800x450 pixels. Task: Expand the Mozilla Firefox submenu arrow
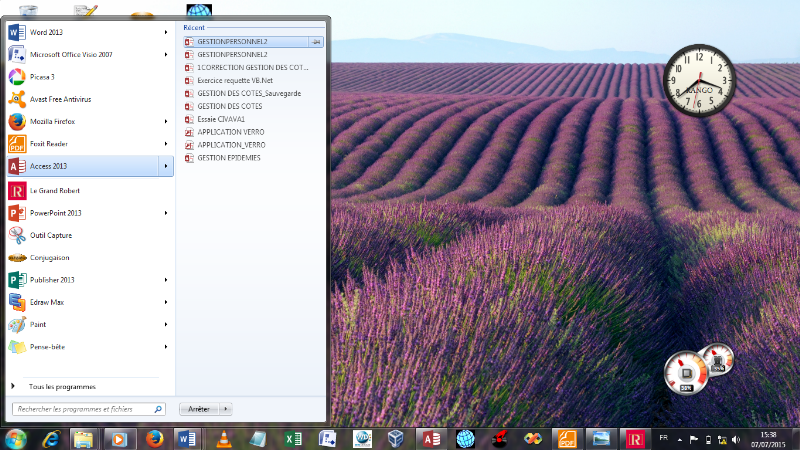click(166, 122)
